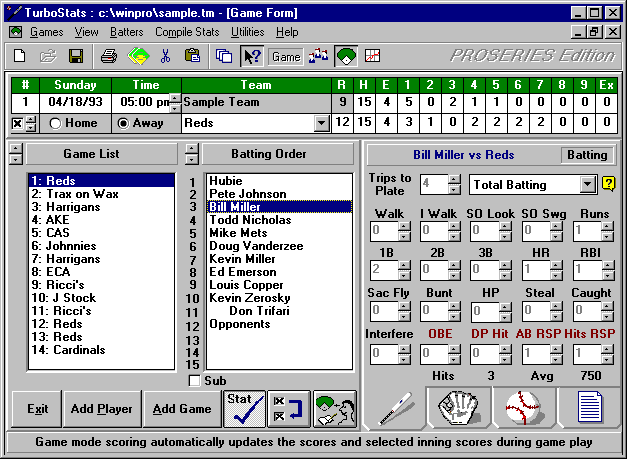627x459 pixels.
Task: Select the Away radio button
Action: (x=124, y=124)
